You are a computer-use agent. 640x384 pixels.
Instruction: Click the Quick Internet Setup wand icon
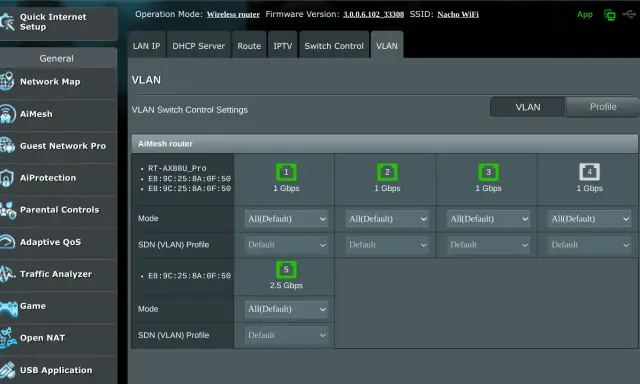[x=7, y=22]
